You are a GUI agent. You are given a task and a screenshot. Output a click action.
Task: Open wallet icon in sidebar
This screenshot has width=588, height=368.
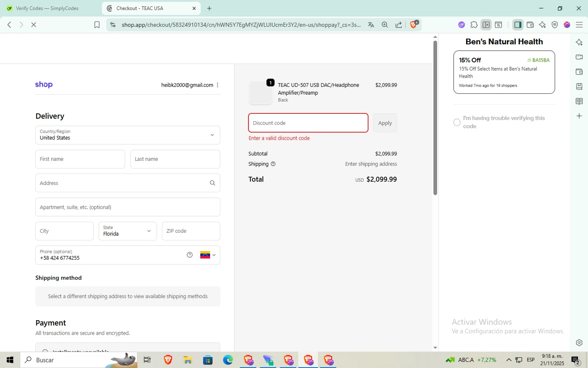[579, 72]
